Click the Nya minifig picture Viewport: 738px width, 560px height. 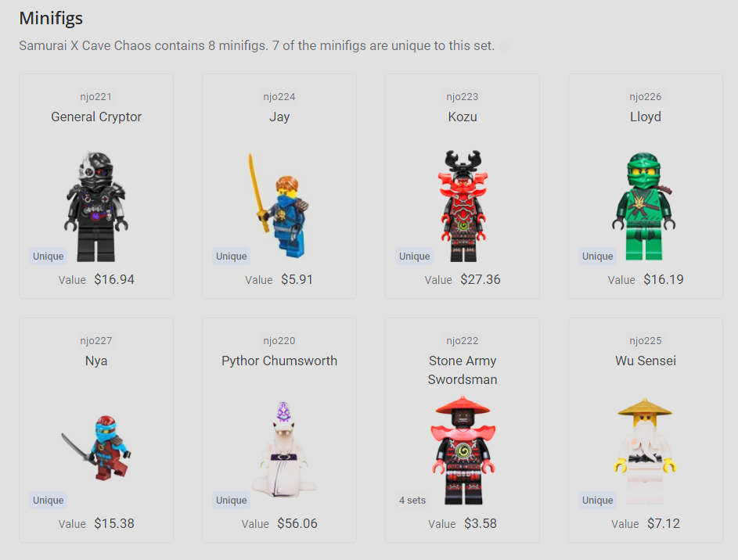pyautogui.click(x=96, y=447)
